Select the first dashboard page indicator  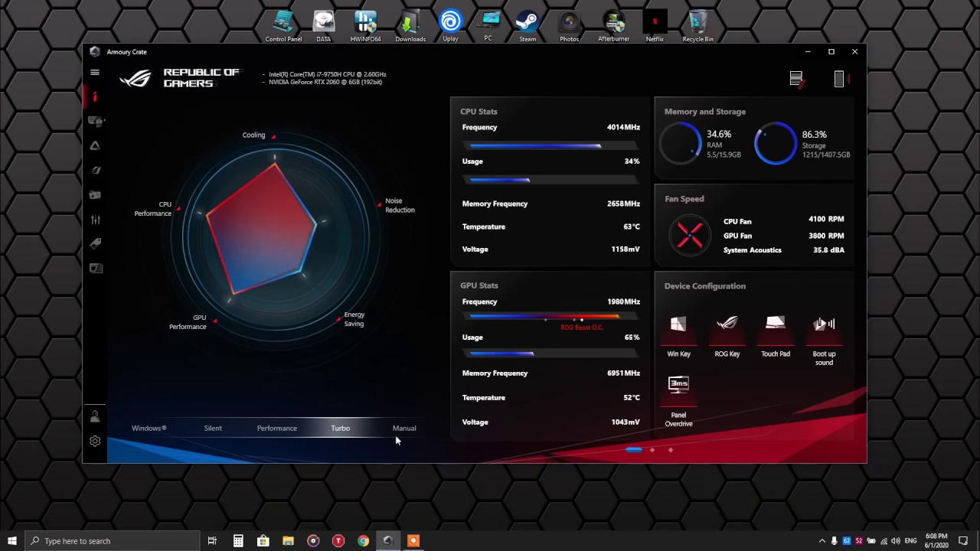click(x=634, y=450)
